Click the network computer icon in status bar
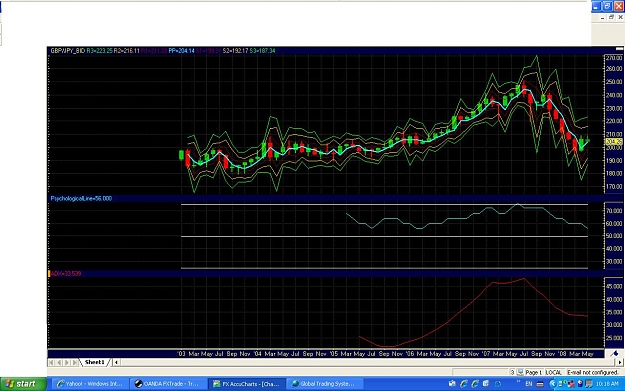Image resolution: width=625 pixels, height=391 pixels. pyautogui.click(x=520, y=372)
